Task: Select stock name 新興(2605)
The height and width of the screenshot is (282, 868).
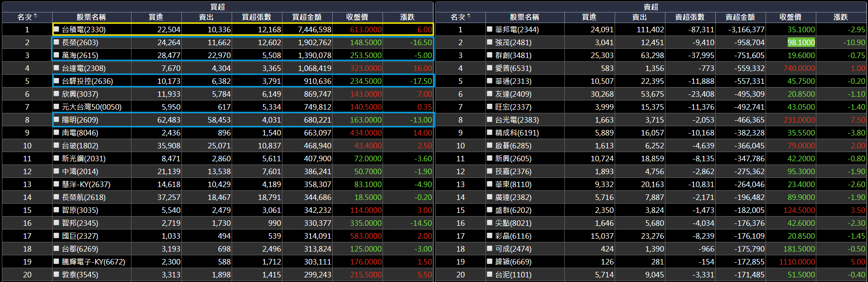Action: [513, 159]
